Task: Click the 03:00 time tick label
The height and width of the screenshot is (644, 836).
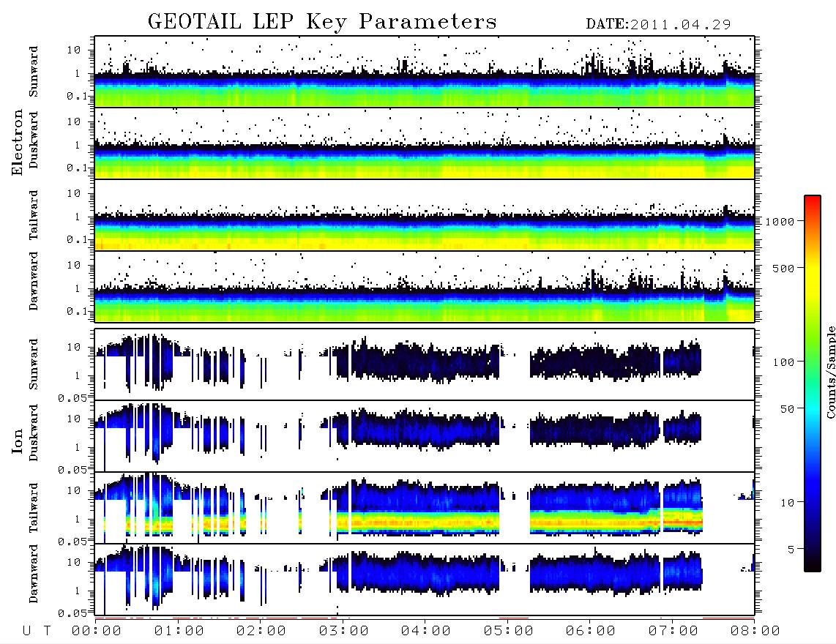Action: point(344,632)
